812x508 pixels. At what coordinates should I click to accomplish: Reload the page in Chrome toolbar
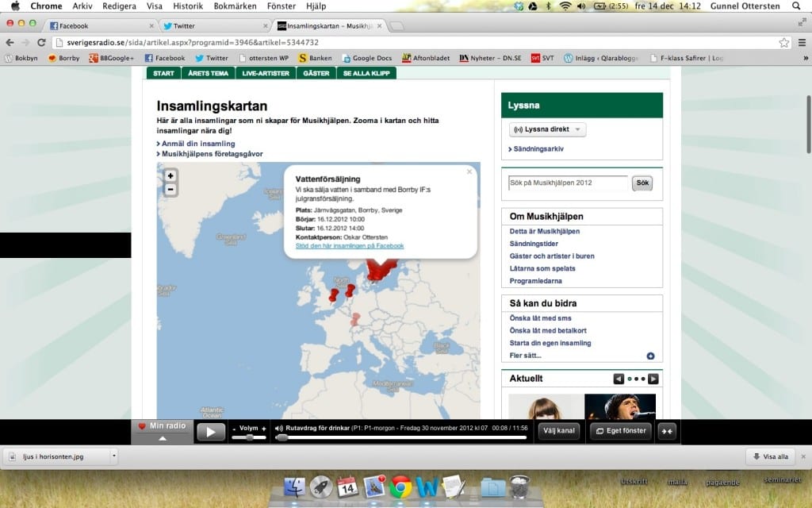[x=42, y=42]
